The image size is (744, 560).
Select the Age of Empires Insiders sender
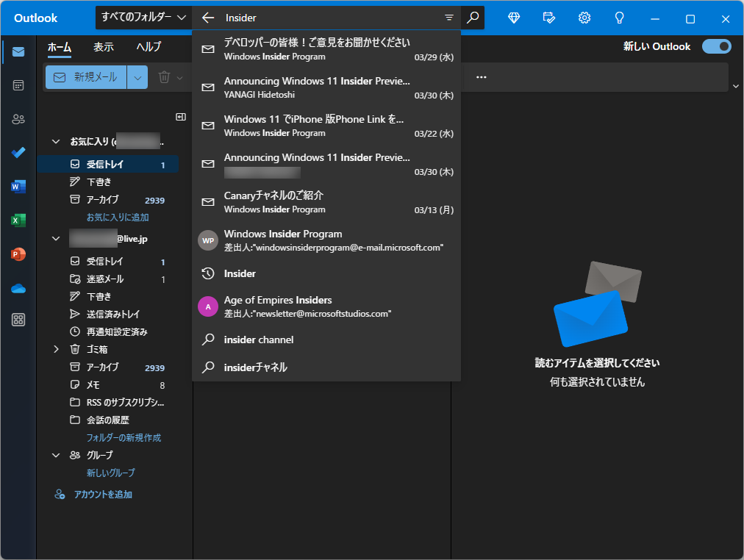coord(326,306)
